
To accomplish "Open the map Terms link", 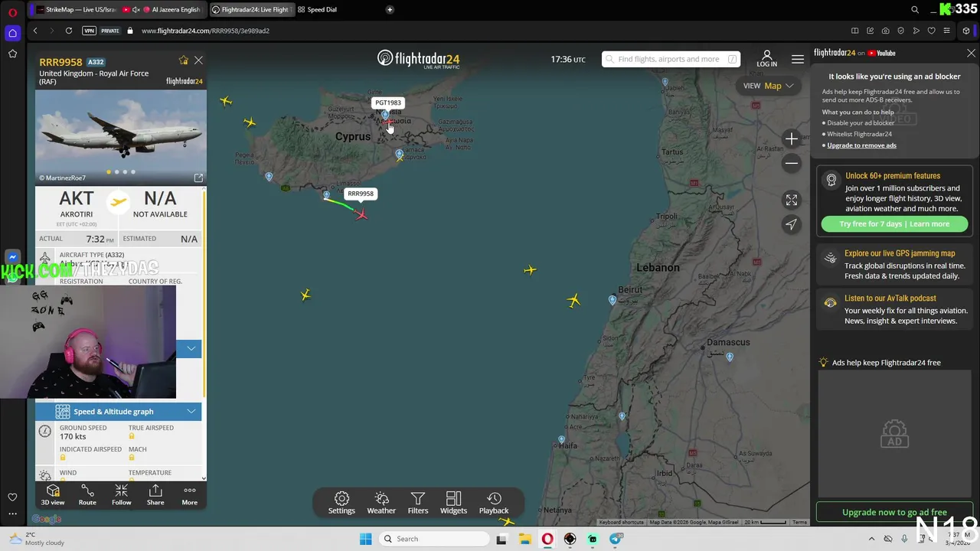I will [x=799, y=522].
